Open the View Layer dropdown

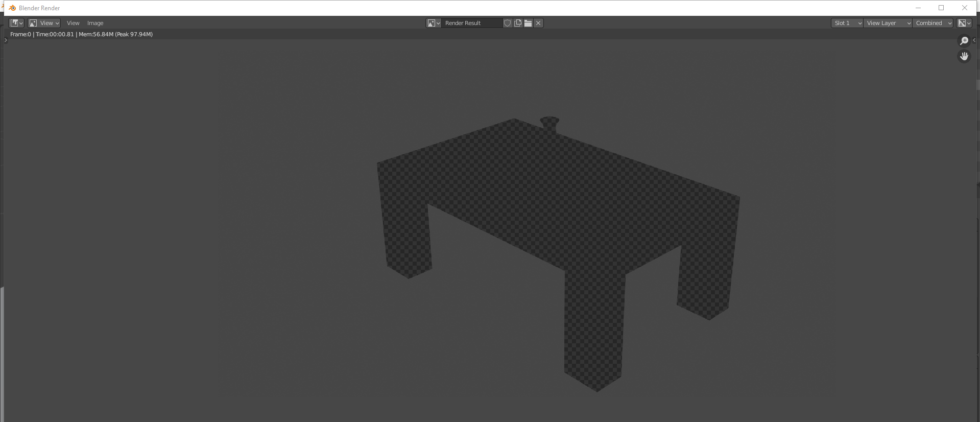pyautogui.click(x=888, y=23)
